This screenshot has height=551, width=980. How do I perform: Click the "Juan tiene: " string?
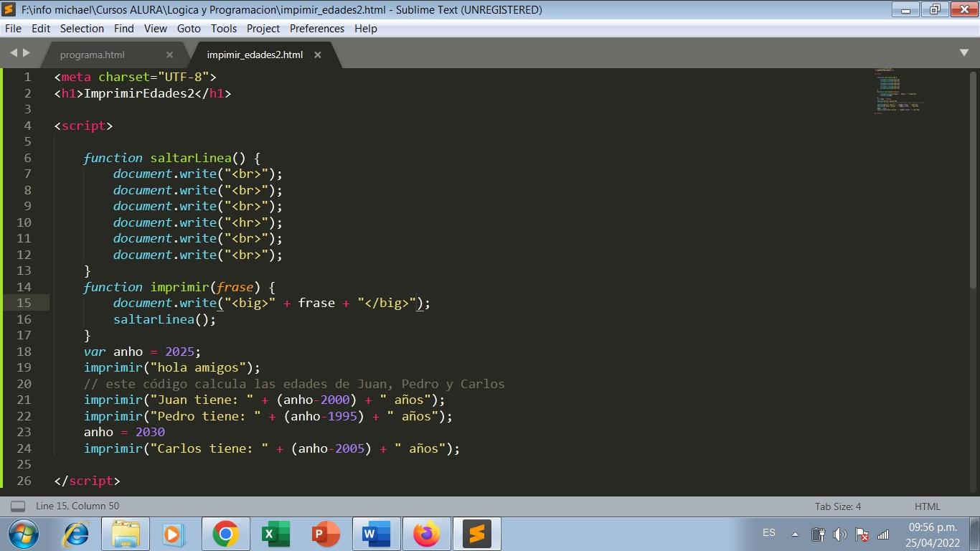pyautogui.click(x=202, y=400)
